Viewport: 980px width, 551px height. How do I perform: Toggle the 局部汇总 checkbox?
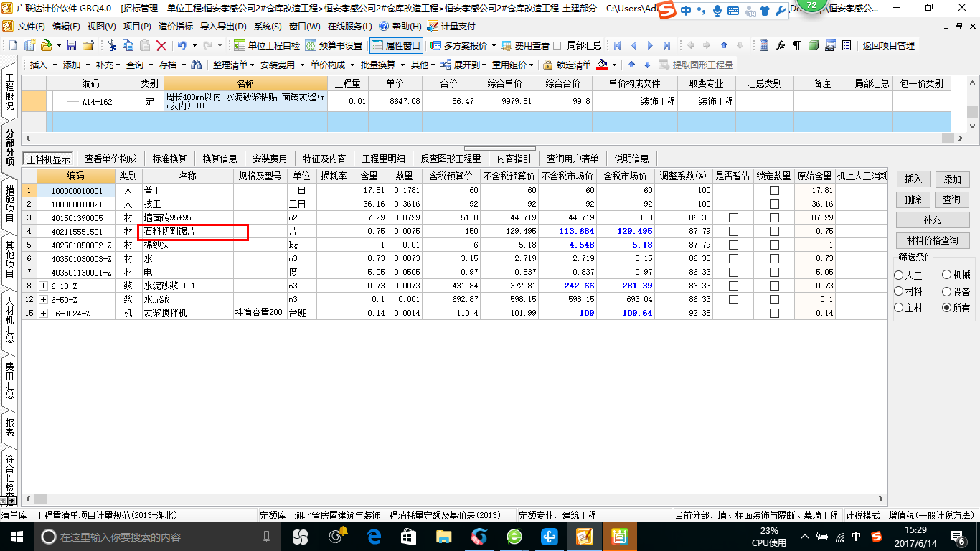click(557, 45)
